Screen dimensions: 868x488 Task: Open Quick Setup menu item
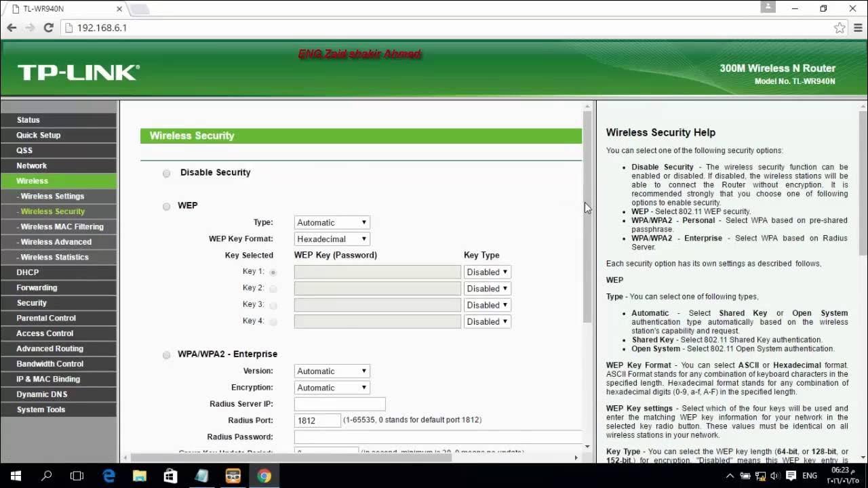tap(58, 135)
